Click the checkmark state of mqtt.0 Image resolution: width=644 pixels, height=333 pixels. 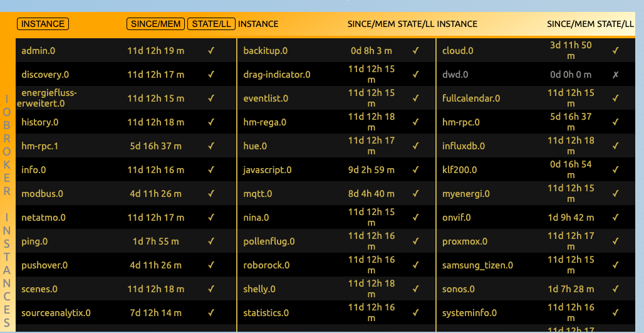tap(415, 194)
